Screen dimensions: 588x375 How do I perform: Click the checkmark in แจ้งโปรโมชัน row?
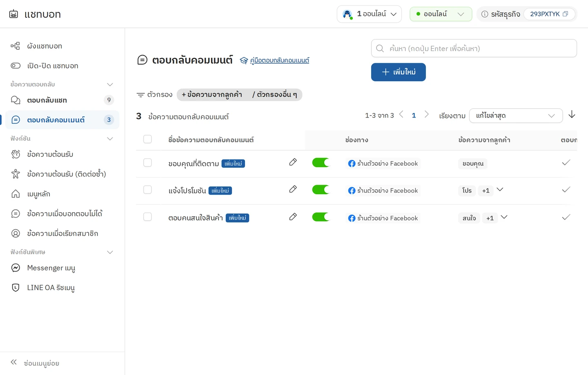coord(566,190)
